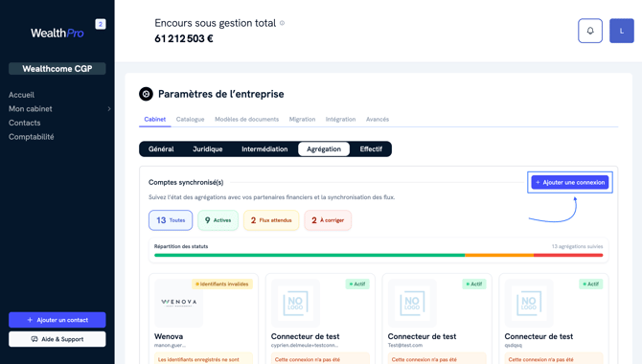This screenshot has width=642, height=364.
Task: Open Comptabilité in the sidebar
Action: pyautogui.click(x=31, y=137)
